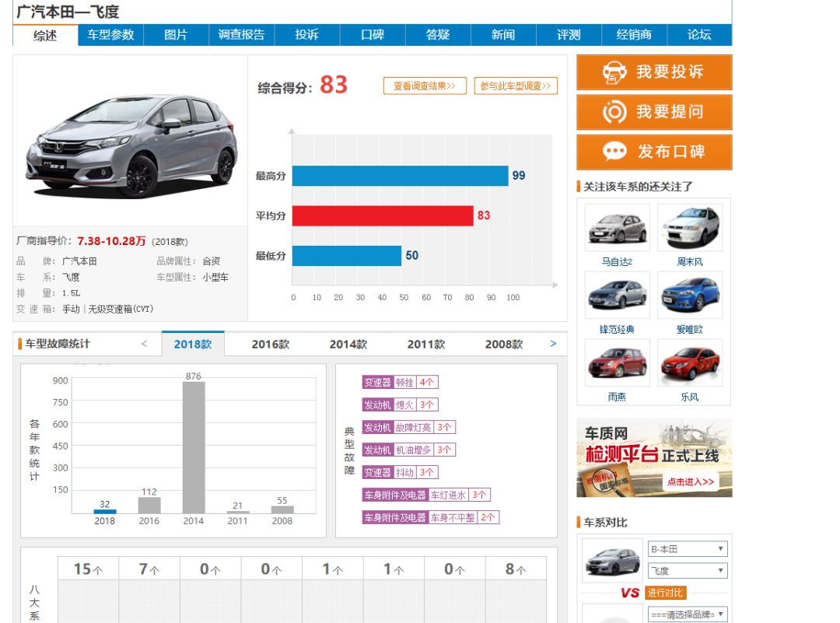Image resolution: width=840 pixels, height=623 pixels.
Task: Open the 车质网 检测平台 banner ad
Action: pyautogui.click(x=654, y=458)
